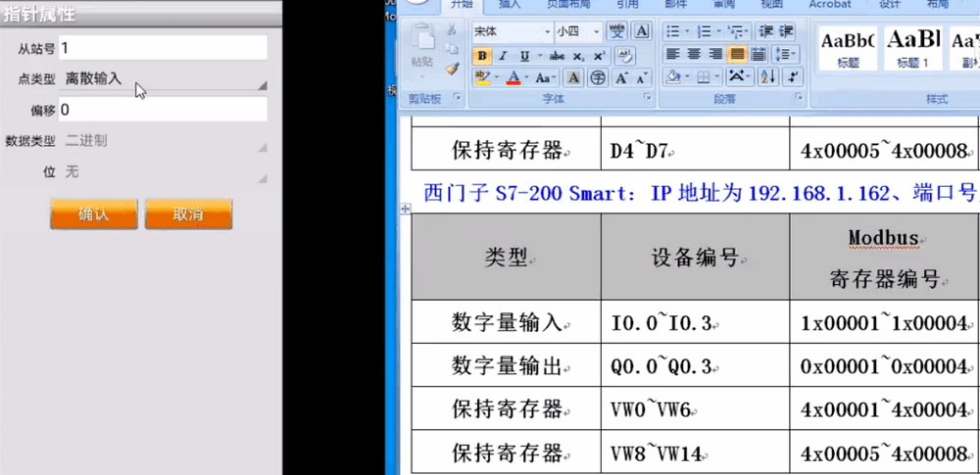
Task: Toggle Bold formatting in the Word ribbon
Action: (x=482, y=56)
